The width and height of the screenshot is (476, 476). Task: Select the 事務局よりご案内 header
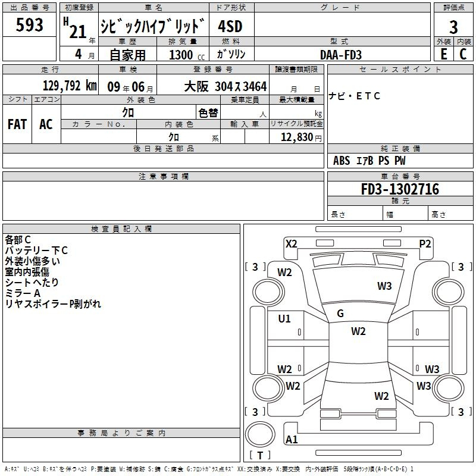pyautogui.click(x=121, y=433)
